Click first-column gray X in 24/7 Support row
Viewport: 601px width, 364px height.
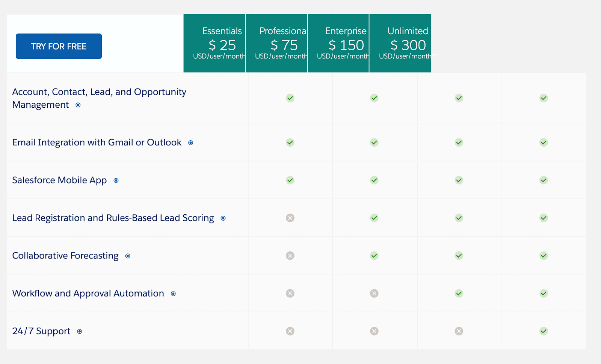[x=290, y=331]
